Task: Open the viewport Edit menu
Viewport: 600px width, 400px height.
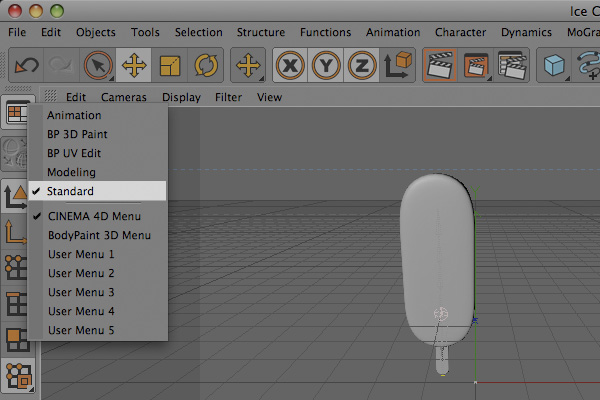Action: (76, 97)
